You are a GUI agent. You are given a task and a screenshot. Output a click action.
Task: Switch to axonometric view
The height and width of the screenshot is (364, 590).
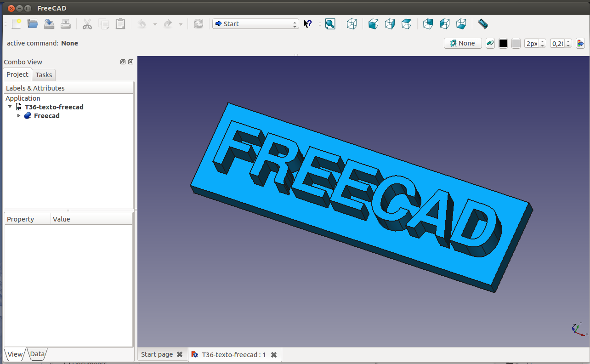[x=352, y=24]
